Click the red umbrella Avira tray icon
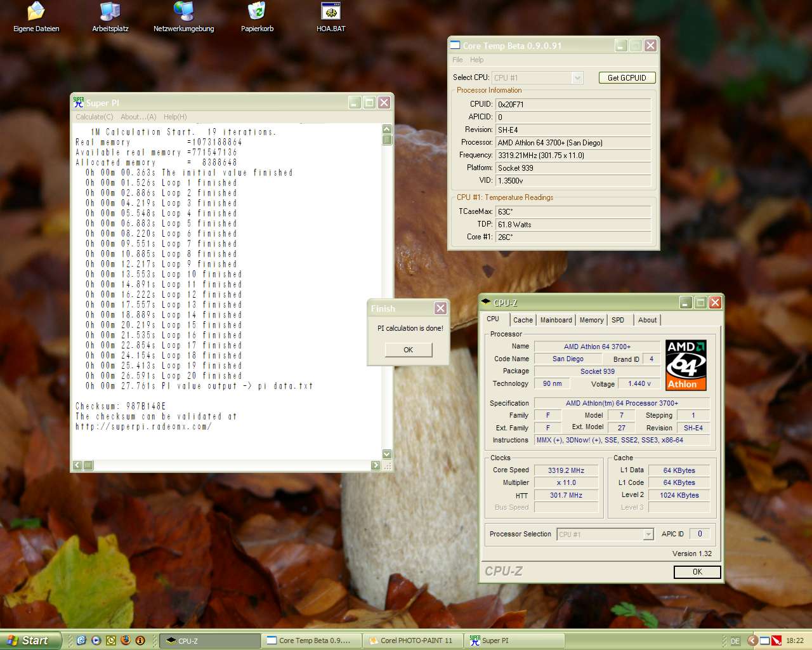 click(x=776, y=640)
